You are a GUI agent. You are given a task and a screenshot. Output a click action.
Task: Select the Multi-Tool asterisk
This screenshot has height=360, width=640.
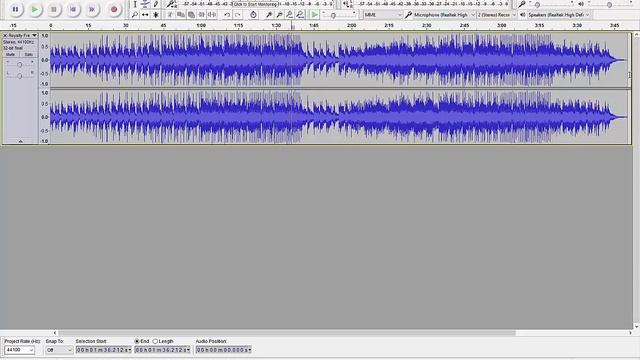pyautogui.click(x=156, y=15)
